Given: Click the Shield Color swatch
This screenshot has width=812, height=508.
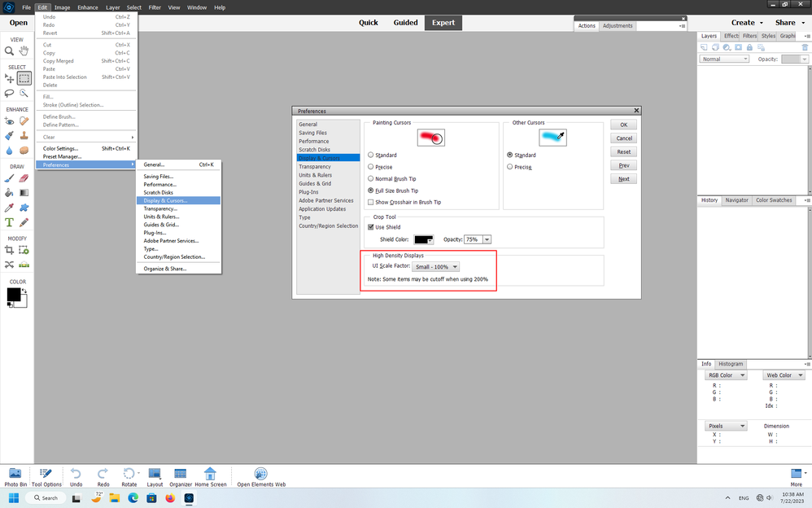Looking at the screenshot, I should (423, 239).
